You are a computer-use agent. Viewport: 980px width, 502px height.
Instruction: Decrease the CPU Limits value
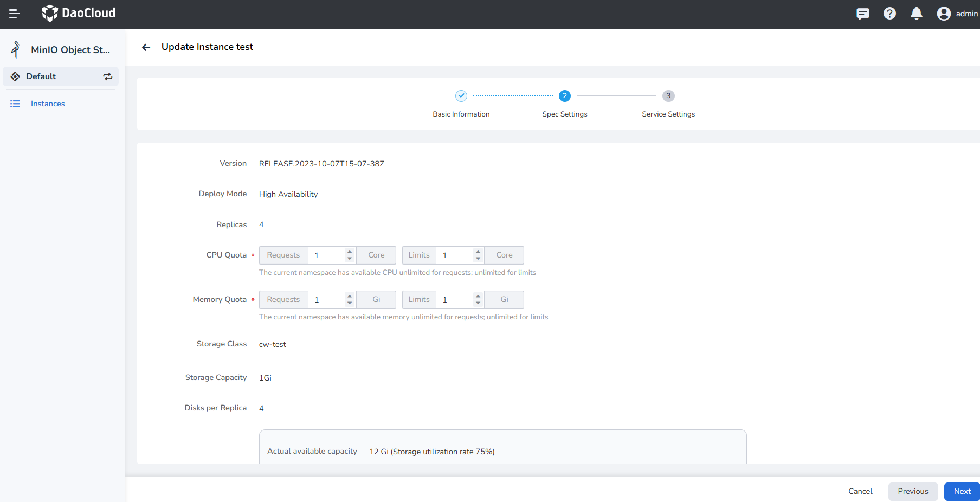tap(478, 259)
